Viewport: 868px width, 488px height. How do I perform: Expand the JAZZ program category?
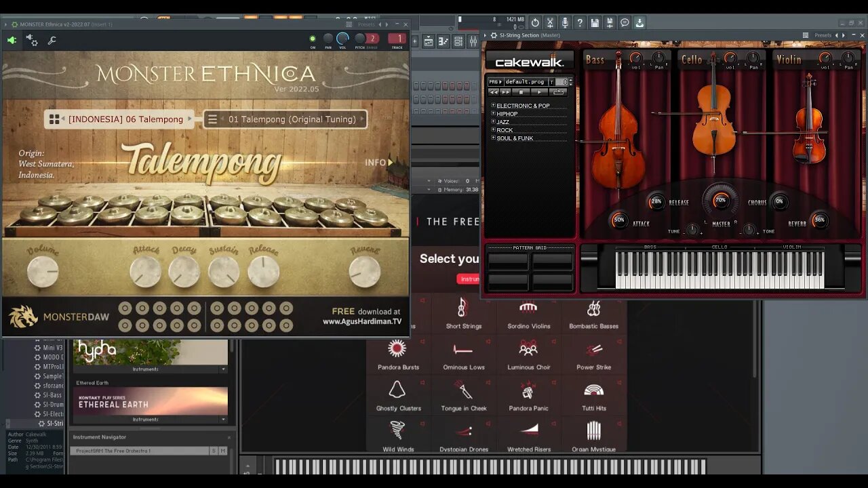[x=493, y=122]
